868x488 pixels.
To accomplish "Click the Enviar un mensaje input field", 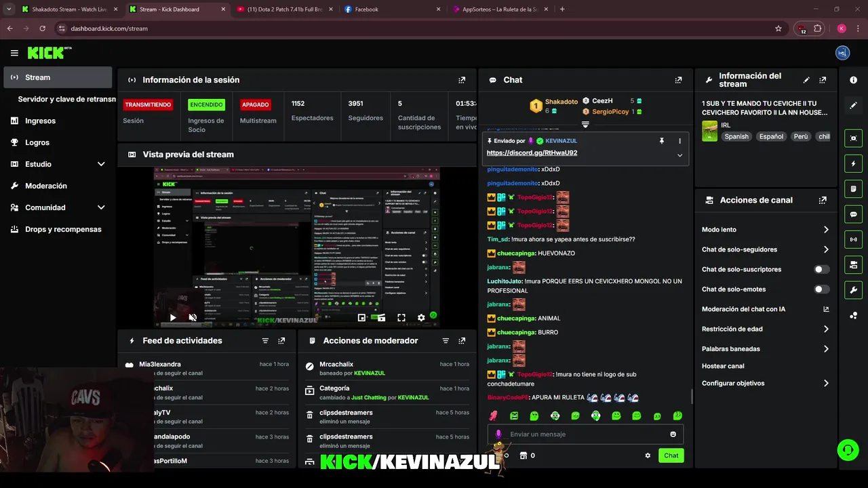I will pyautogui.click(x=585, y=434).
